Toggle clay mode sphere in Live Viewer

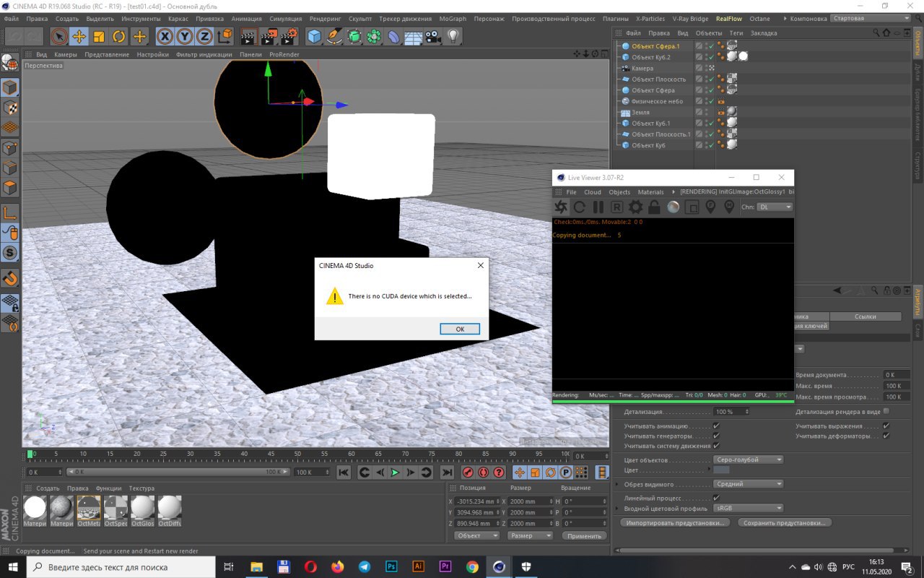674,207
